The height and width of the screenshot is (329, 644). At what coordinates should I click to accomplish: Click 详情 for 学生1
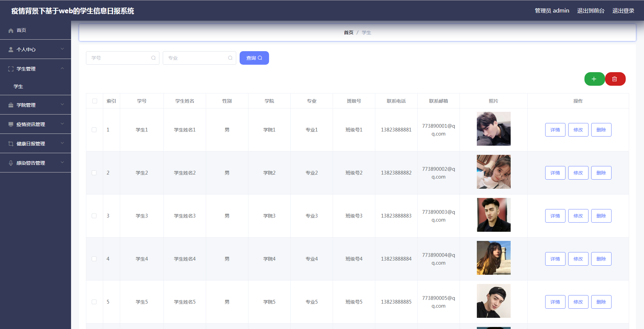555,130
